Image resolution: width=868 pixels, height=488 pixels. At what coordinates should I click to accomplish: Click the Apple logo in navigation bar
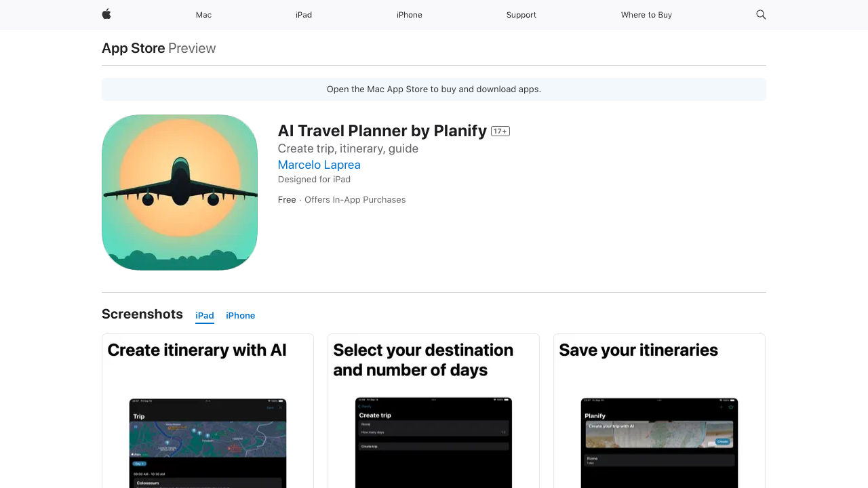[x=106, y=14]
